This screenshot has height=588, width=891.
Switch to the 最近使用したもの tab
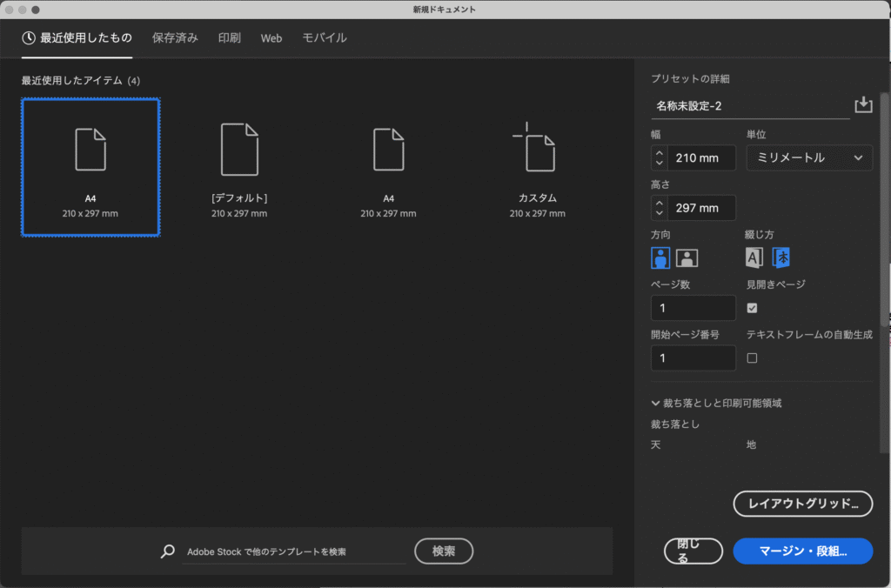point(77,38)
